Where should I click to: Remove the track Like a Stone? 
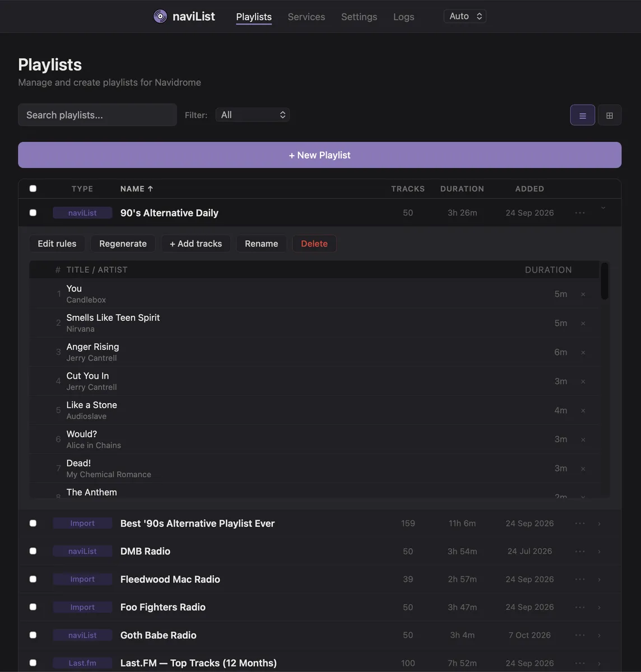583,410
